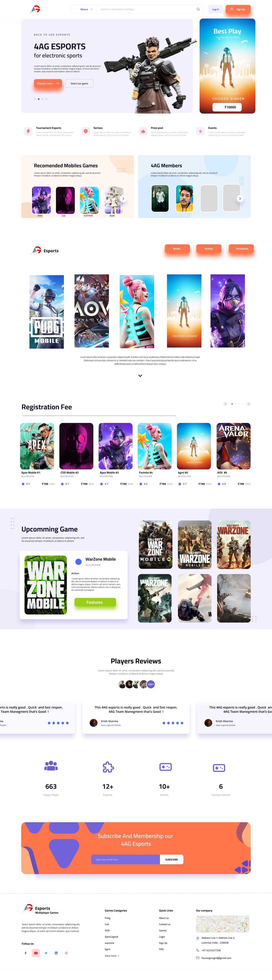Viewport: 272px width, 980px height.
Task: Open the Facebook icon in footer
Action: [x=26, y=953]
